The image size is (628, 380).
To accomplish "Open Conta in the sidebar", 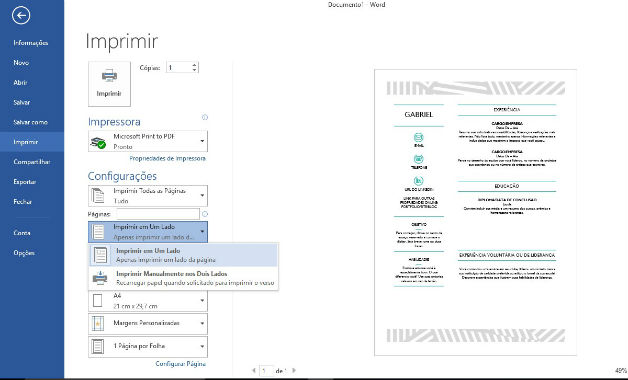I will (x=22, y=233).
